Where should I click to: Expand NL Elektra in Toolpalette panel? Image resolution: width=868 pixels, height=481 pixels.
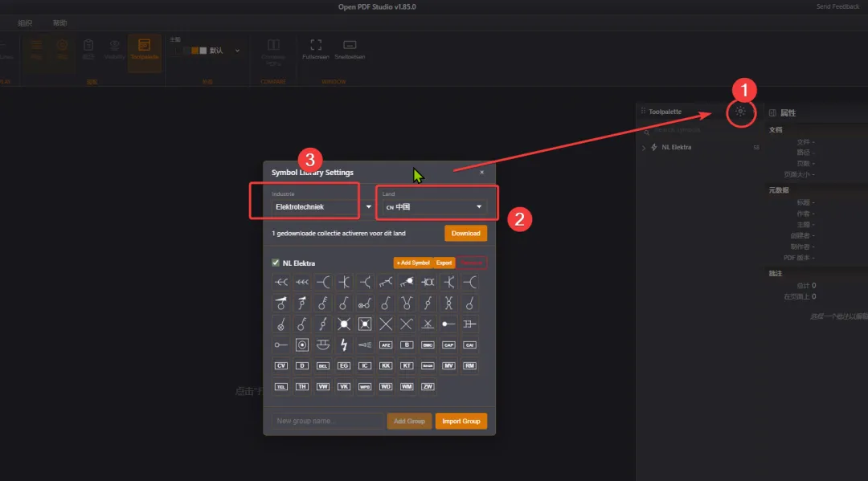(644, 148)
